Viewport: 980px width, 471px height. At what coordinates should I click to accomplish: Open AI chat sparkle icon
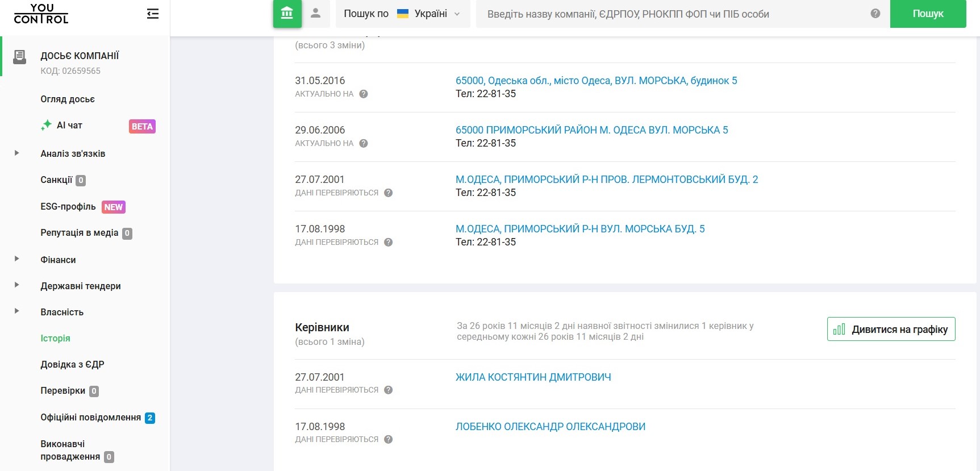(47, 126)
